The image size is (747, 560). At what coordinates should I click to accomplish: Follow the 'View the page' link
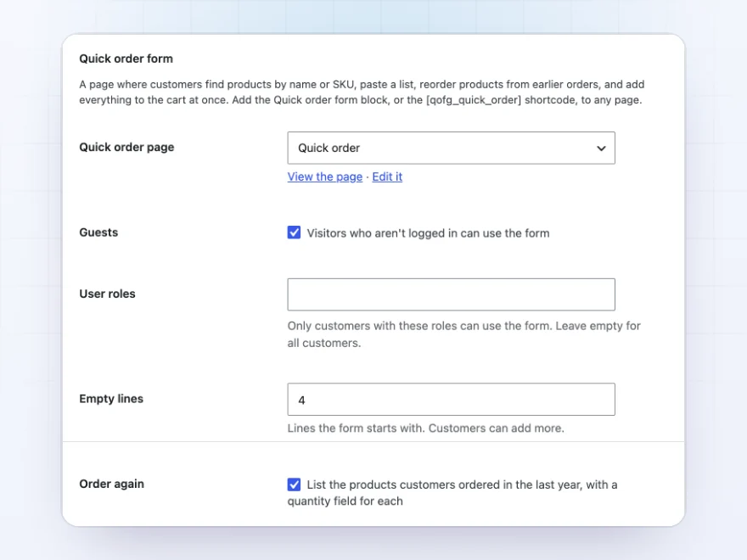click(325, 176)
